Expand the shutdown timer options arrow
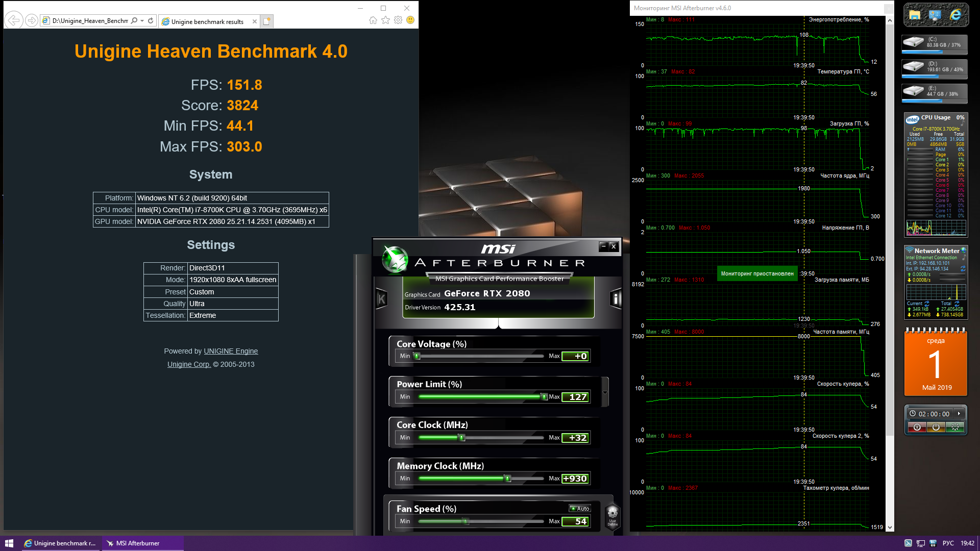980x551 pixels. 959,414
